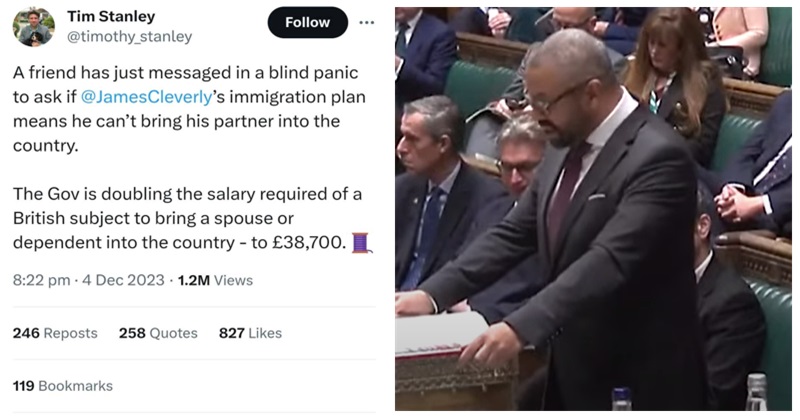This screenshot has width=800, height=420.
Task: Open the 119 Bookmarks count
Action: click(x=63, y=386)
